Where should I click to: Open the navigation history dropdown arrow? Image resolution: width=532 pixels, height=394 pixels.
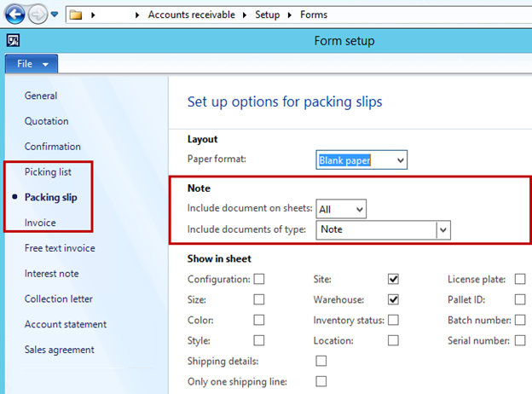click(55, 14)
